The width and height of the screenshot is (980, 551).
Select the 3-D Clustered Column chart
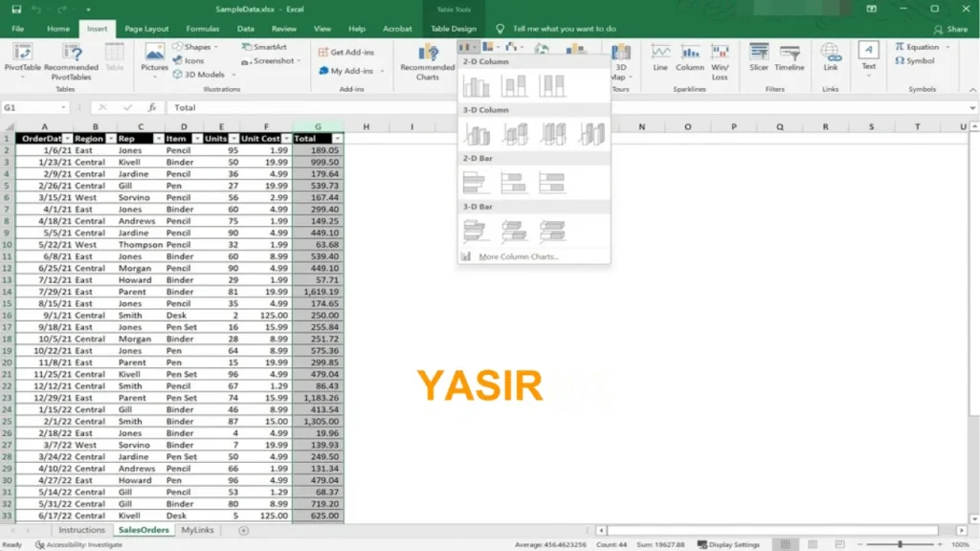pyautogui.click(x=477, y=134)
